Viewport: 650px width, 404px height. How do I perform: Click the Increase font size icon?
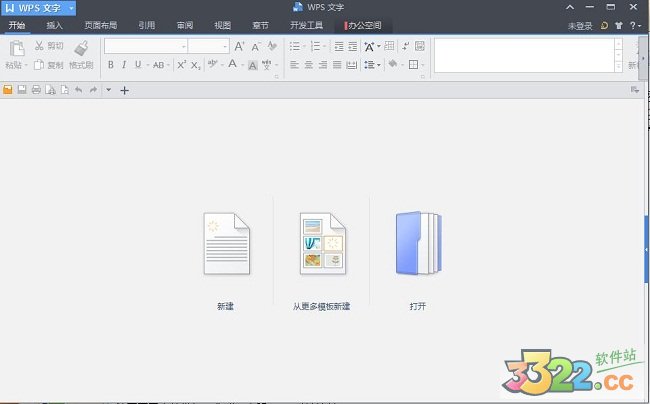click(x=240, y=46)
